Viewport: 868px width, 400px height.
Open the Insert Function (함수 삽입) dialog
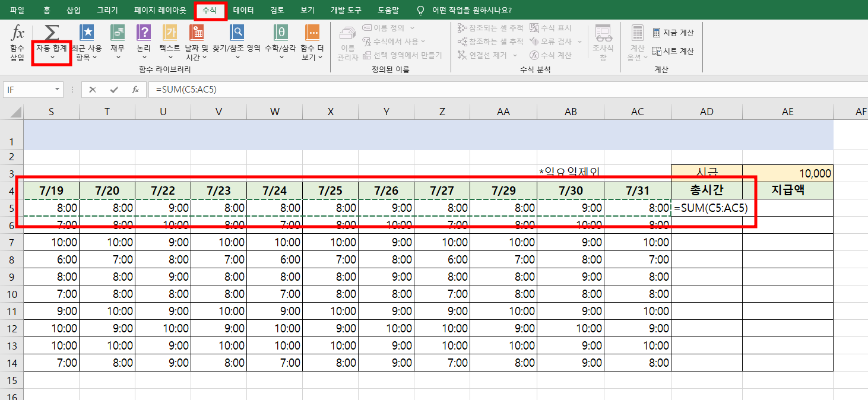point(18,43)
